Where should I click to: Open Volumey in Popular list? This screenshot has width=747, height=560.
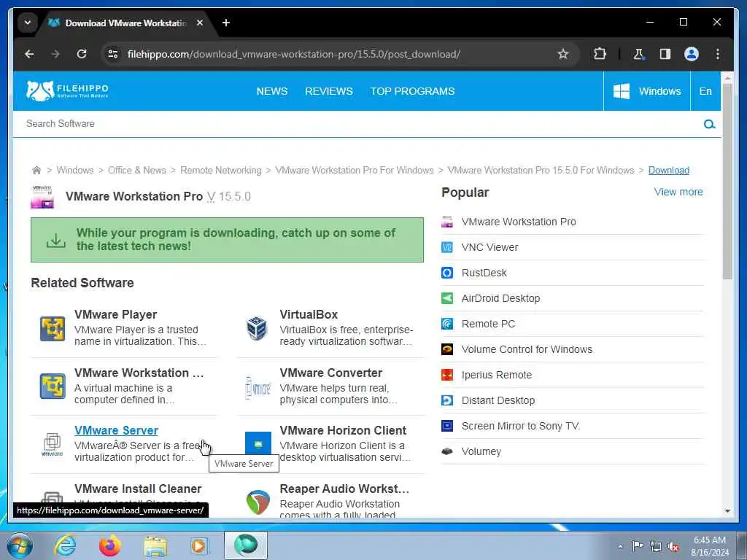click(481, 451)
